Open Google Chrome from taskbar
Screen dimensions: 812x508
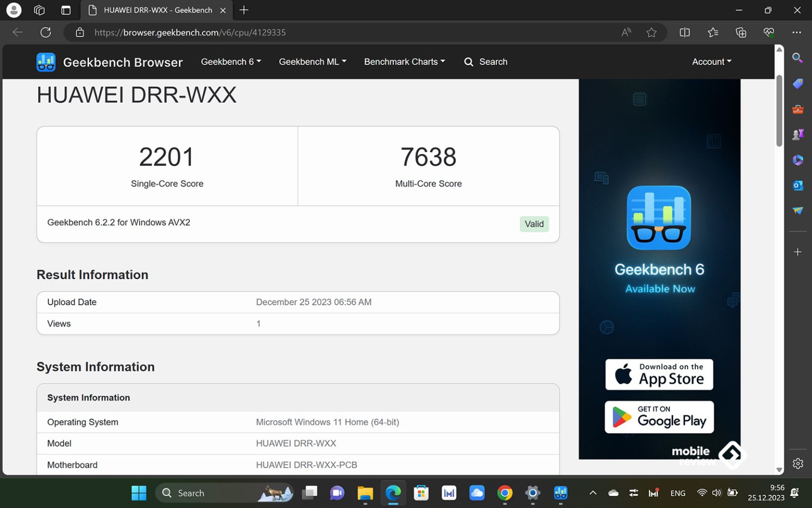(505, 493)
